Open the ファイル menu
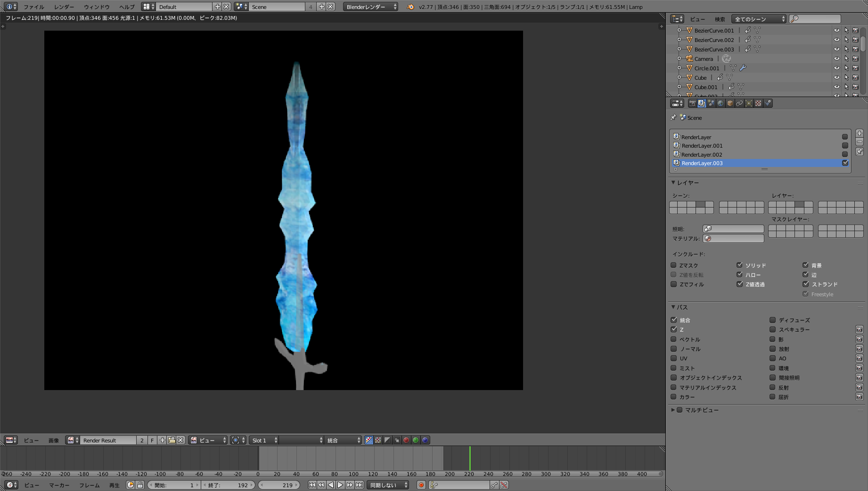This screenshot has width=868, height=491. click(x=34, y=7)
